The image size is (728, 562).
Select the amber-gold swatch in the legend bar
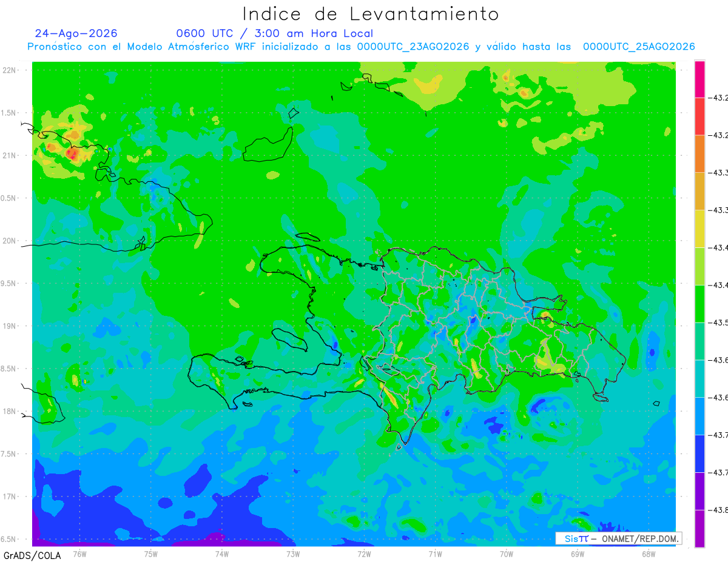tap(699, 191)
